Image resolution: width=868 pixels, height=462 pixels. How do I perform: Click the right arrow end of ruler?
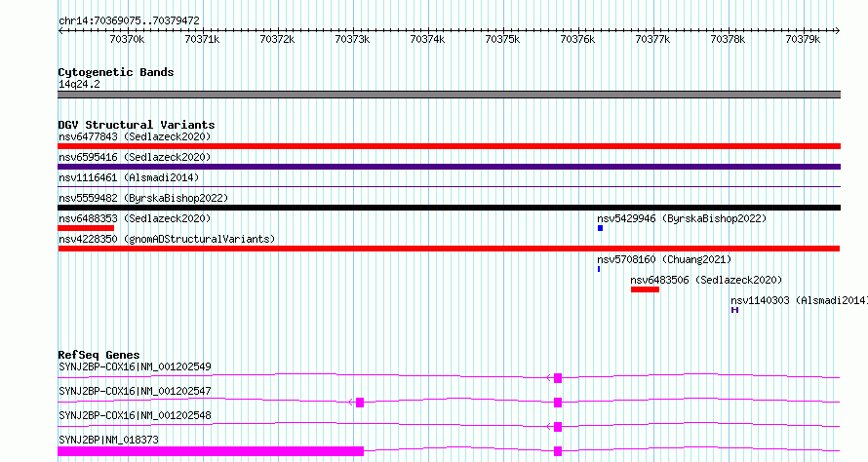[x=838, y=31]
